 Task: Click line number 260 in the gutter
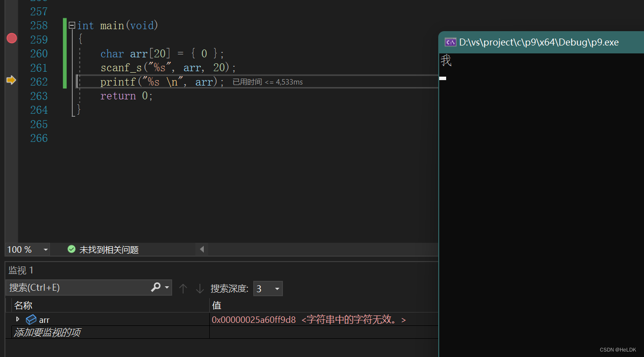[x=39, y=53]
